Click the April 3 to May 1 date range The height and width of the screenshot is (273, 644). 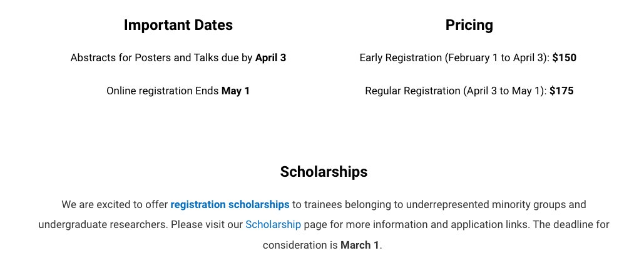(505, 91)
